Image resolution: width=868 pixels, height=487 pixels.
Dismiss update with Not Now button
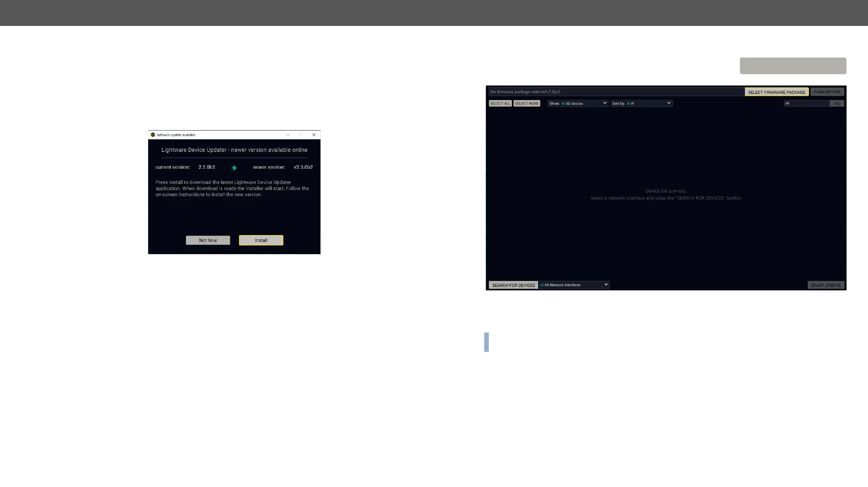[208, 240]
